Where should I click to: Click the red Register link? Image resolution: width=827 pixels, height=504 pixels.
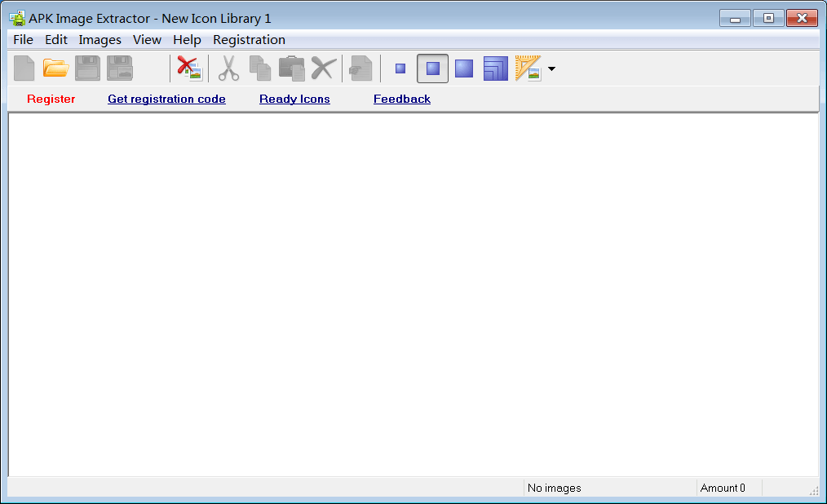click(51, 99)
